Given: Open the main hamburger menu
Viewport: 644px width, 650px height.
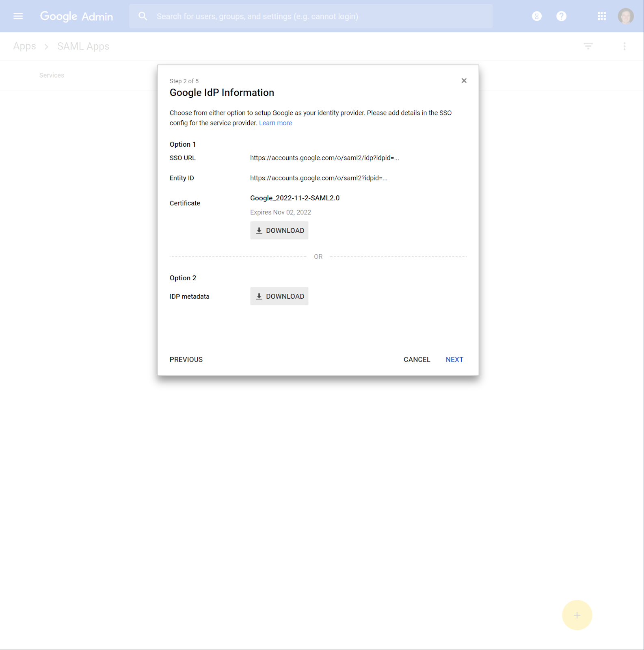Looking at the screenshot, I should pyautogui.click(x=18, y=16).
